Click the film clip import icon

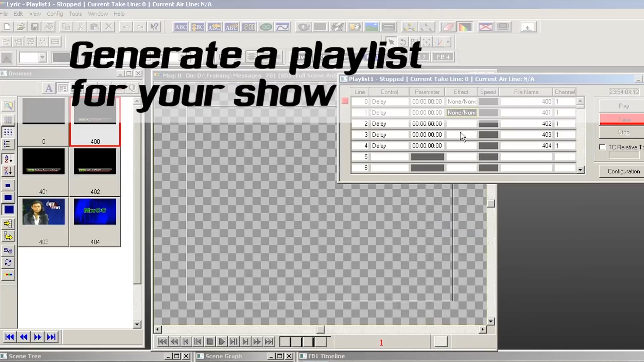(338, 27)
